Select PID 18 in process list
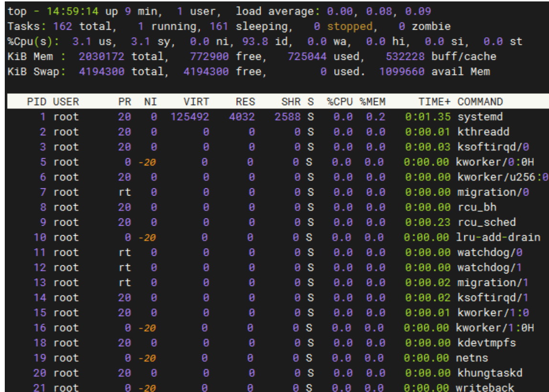The image size is (549, 392). click(x=40, y=343)
